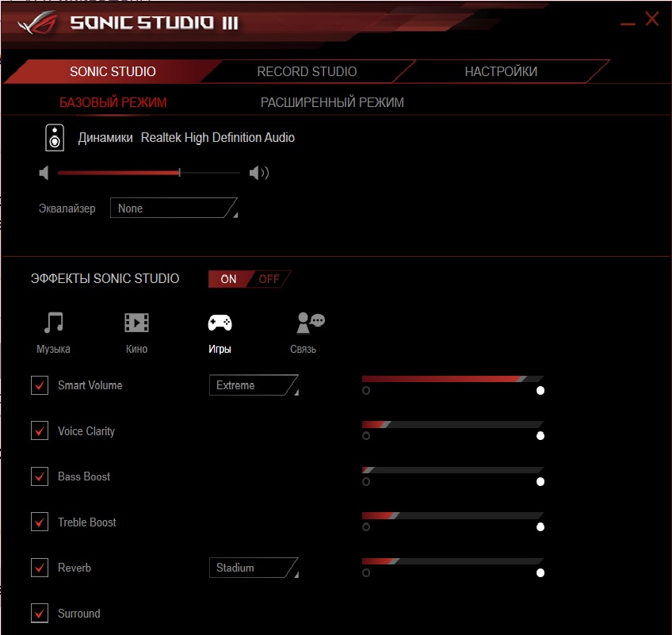Screen dimensions: 672x635
Task: Set Bass Boost to minimum circle
Action: click(366, 481)
